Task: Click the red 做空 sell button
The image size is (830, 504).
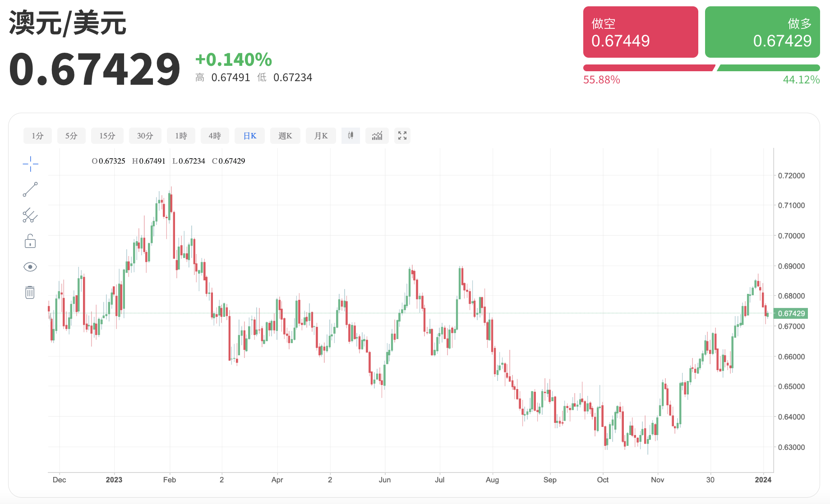Action: 641,32
